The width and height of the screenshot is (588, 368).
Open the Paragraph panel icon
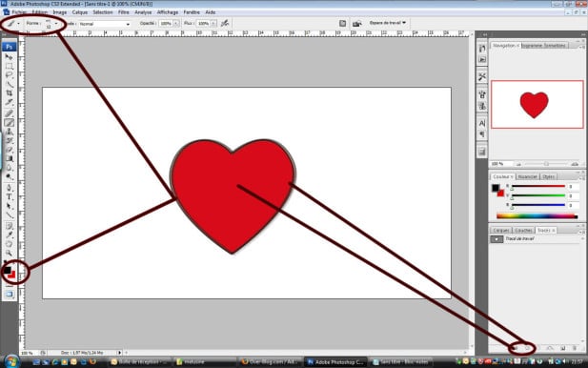482,134
